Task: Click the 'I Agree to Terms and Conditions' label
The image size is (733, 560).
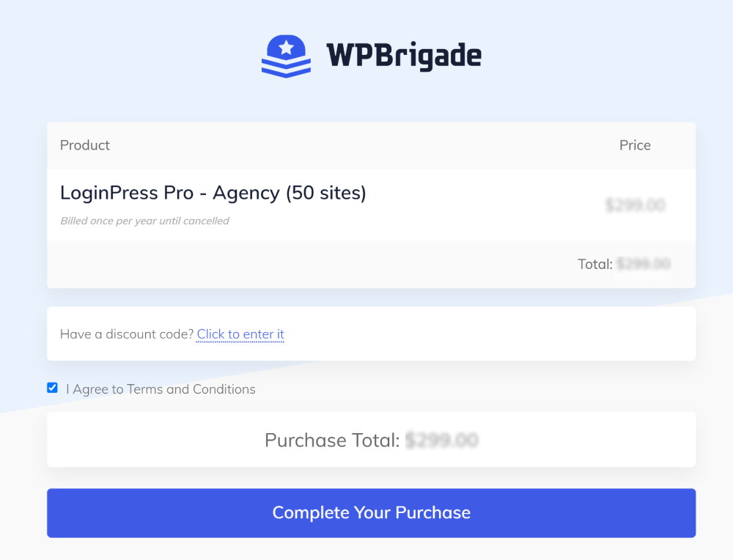Action: [161, 389]
